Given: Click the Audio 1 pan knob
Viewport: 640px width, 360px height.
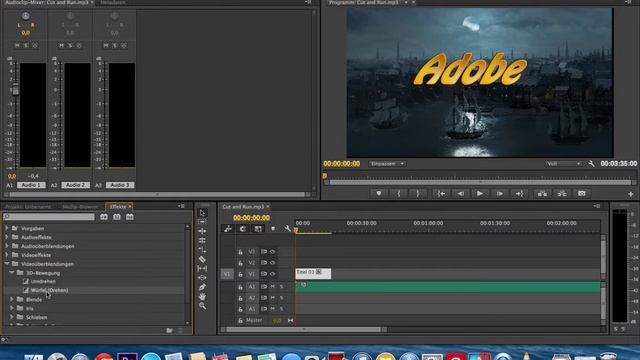Looking at the screenshot, I should click(26, 16).
